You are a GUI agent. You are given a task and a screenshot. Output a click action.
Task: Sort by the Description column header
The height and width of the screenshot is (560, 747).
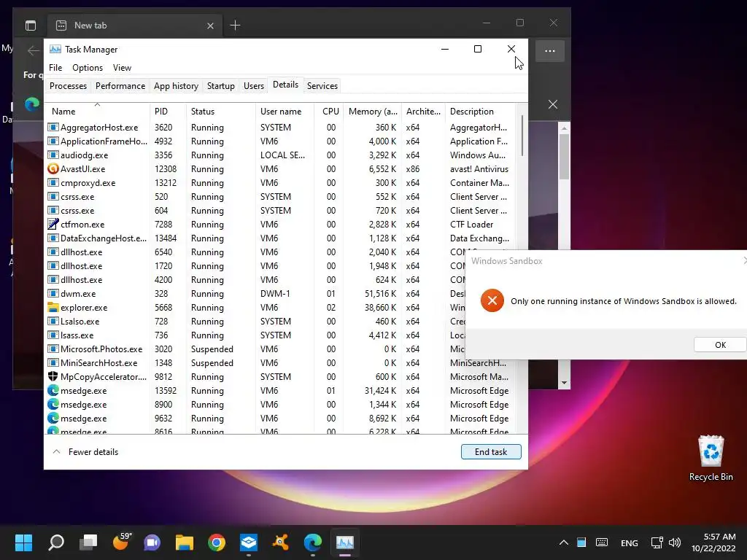(480, 112)
